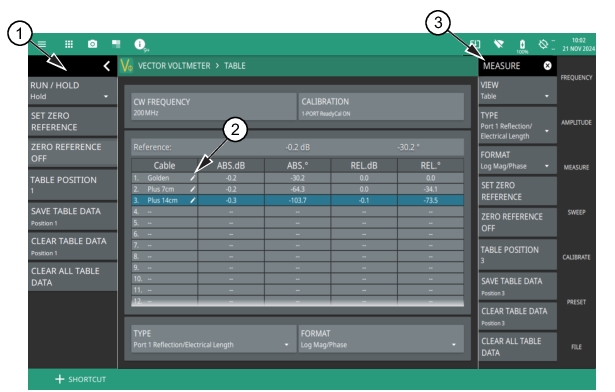Image resolution: width=615 pixels, height=392 pixels.
Task: Click SET ZERO REFERENCE in left panel
Action: point(73,122)
